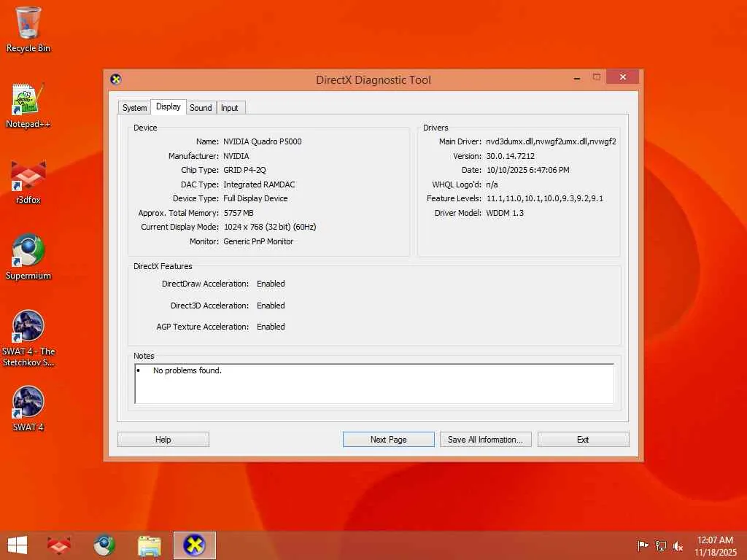Click main driver nvd3dumx.dll text

[551, 141]
